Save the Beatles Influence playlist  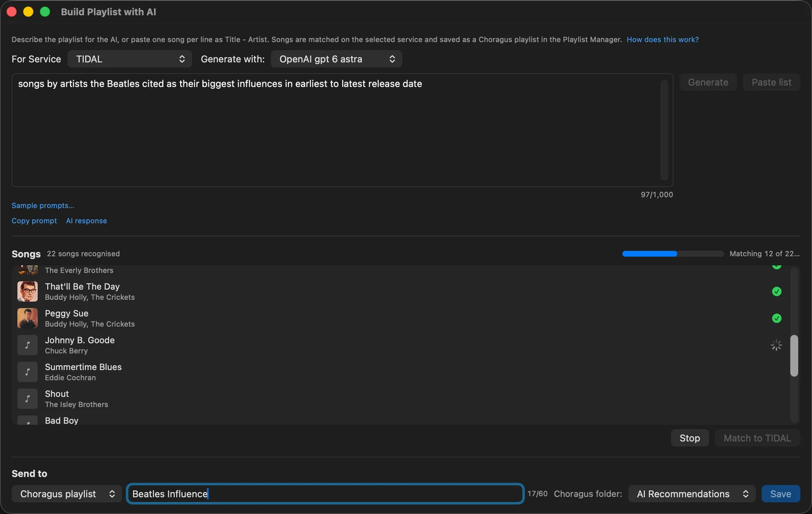click(781, 494)
